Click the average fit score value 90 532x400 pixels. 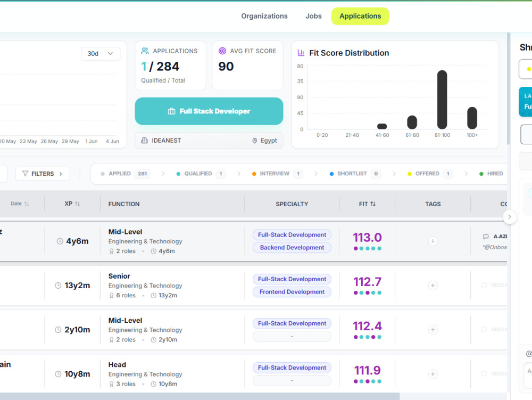(x=226, y=67)
